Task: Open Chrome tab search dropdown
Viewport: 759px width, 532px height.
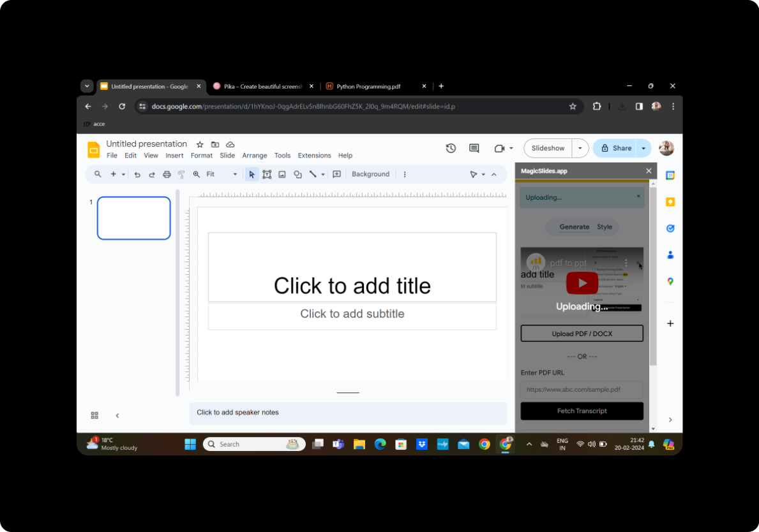Action: [87, 86]
